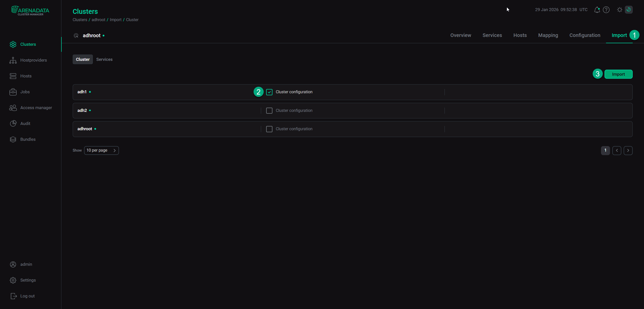Image resolution: width=644 pixels, height=309 pixels.
Task: Open Settings via its gear icon
Action: pos(13,280)
